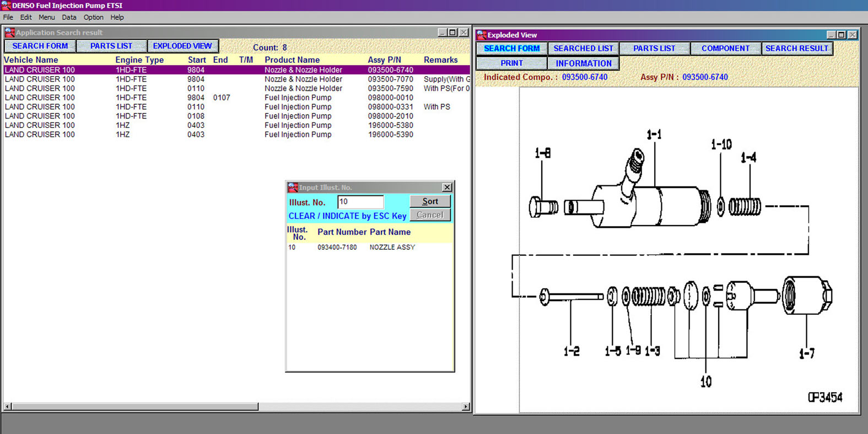Click EXPLODED VIEW button in search window
868x434 pixels.
pos(182,46)
